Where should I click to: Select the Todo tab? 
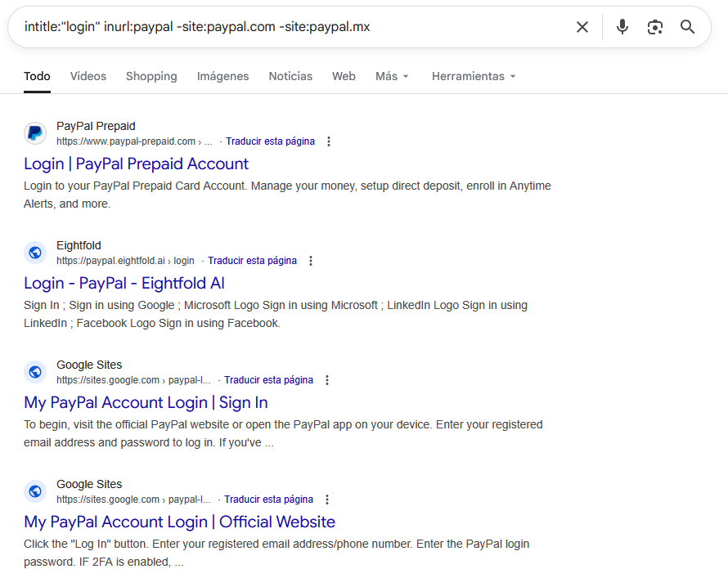click(x=37, y=76)
